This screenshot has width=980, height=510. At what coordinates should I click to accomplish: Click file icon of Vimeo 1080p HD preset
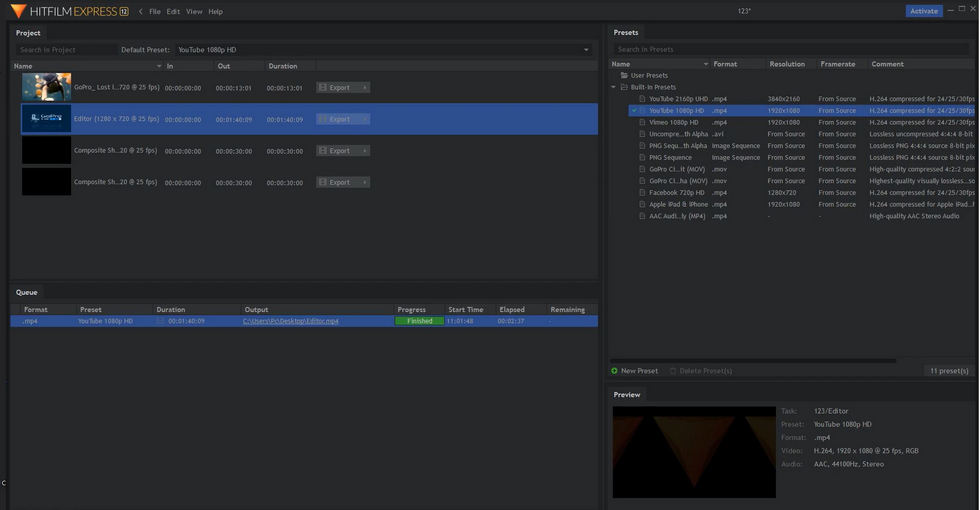642,122
